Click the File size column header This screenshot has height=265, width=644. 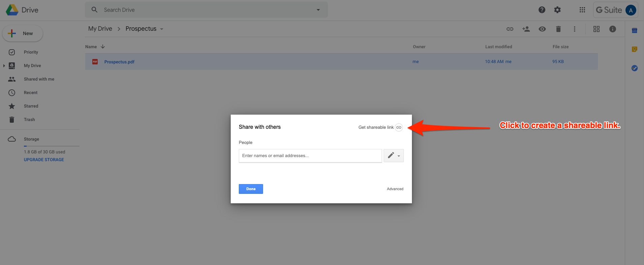tap(560, 47)
